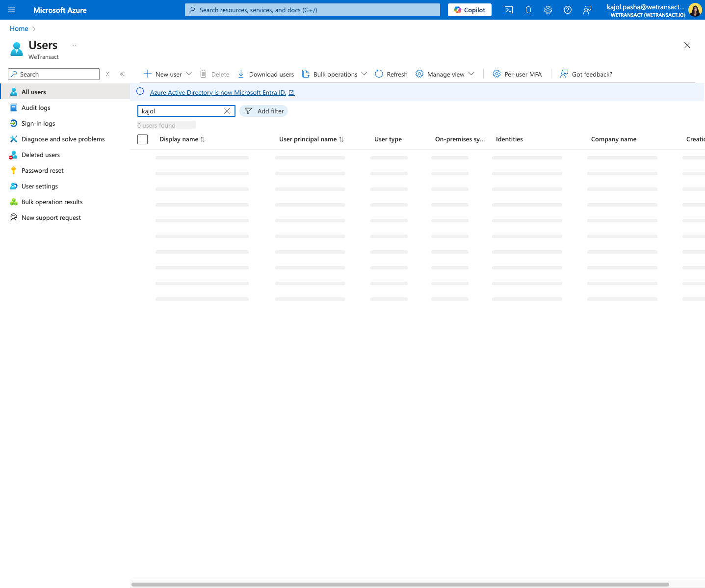This screenshot has width=705, height=588.
Task: Clear the sidebar search with small X
Action: 107,74
